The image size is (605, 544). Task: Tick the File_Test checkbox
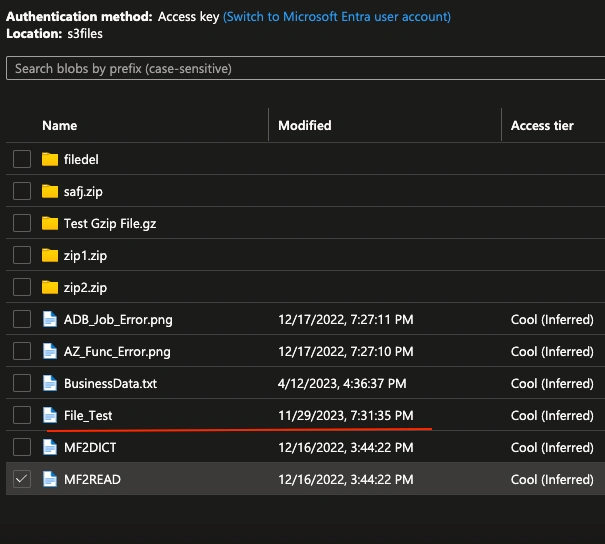22,415
